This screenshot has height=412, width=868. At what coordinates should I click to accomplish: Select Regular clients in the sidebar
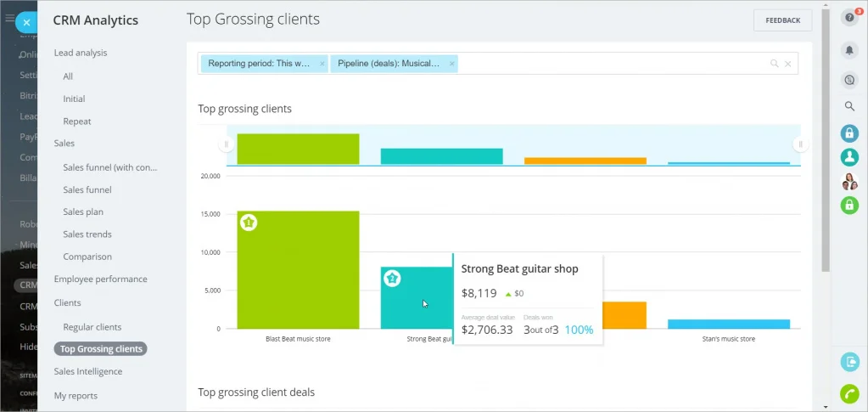pos(92,327)
